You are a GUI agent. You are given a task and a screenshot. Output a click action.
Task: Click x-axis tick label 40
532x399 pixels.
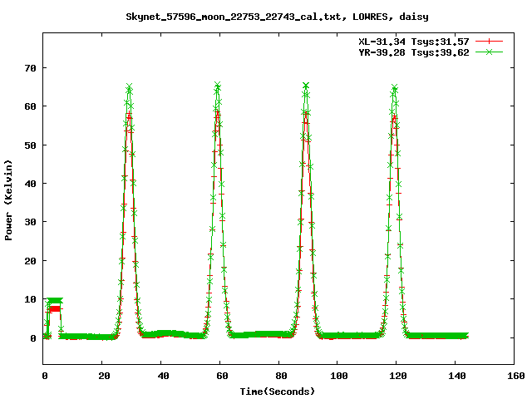point(163,376)
